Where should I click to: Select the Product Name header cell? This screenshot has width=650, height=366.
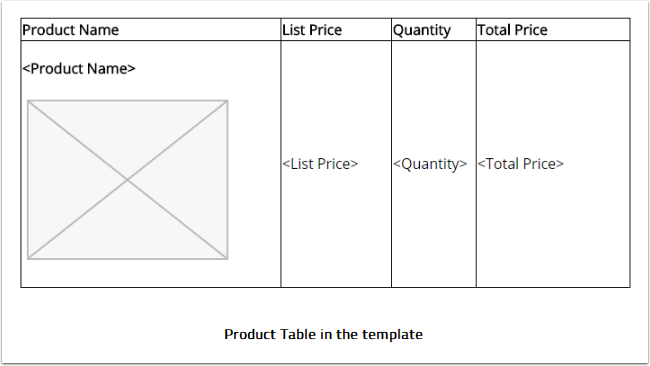coord(151,29)
